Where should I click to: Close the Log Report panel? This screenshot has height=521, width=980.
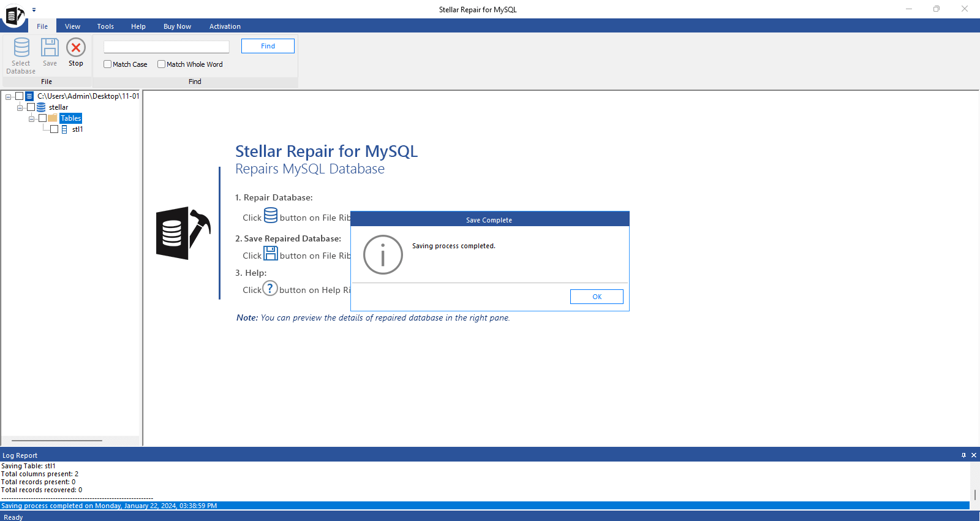click(x=974, y=455)
